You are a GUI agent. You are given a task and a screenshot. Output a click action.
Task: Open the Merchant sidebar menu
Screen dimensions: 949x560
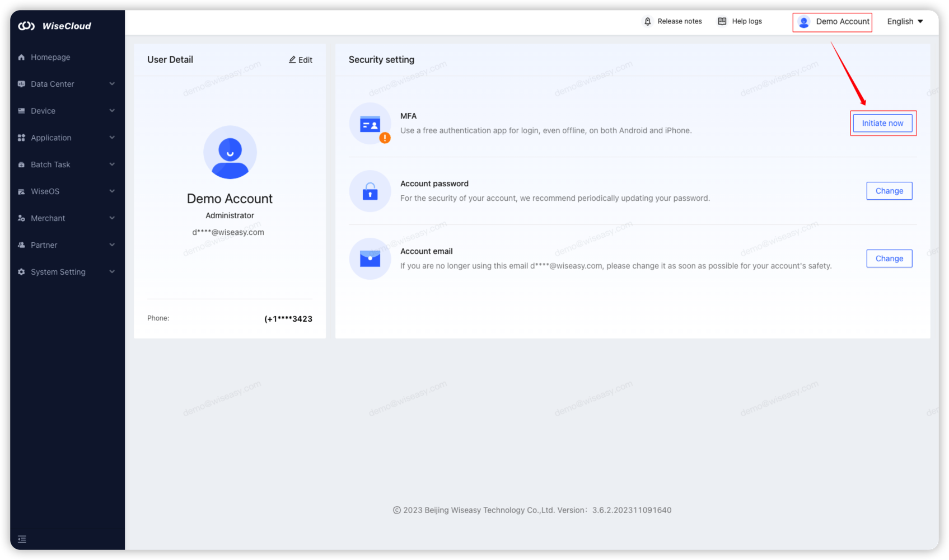tap(48, 218)
